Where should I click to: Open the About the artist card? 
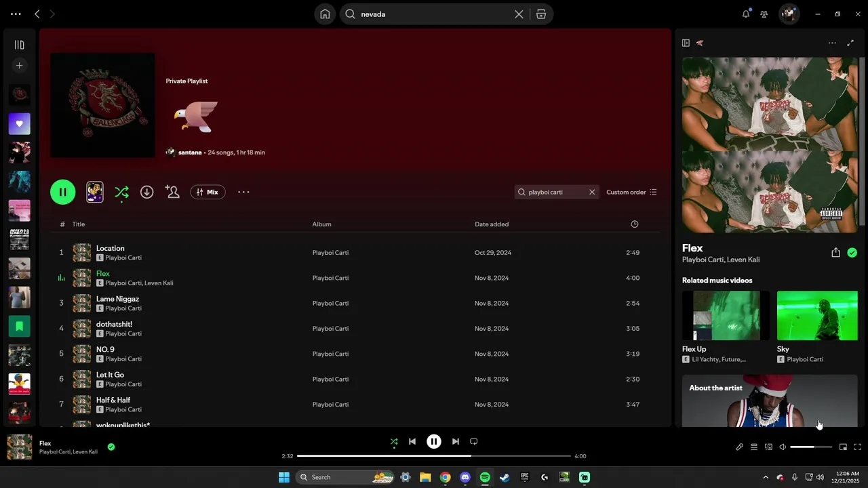[770, 401]
